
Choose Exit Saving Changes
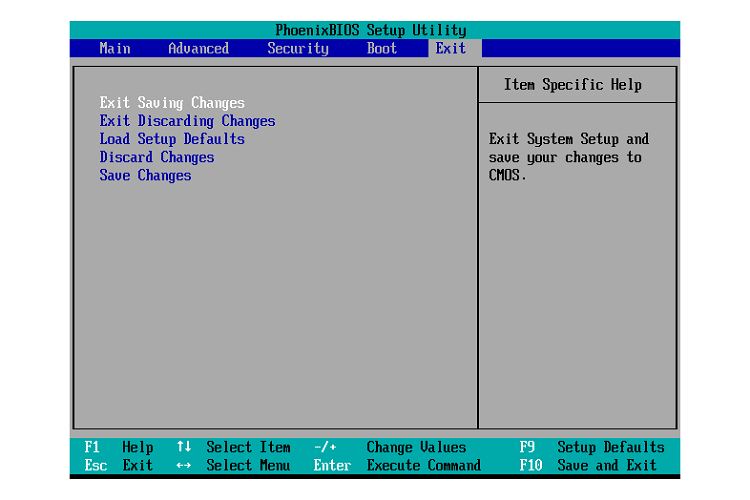point(172,103)
